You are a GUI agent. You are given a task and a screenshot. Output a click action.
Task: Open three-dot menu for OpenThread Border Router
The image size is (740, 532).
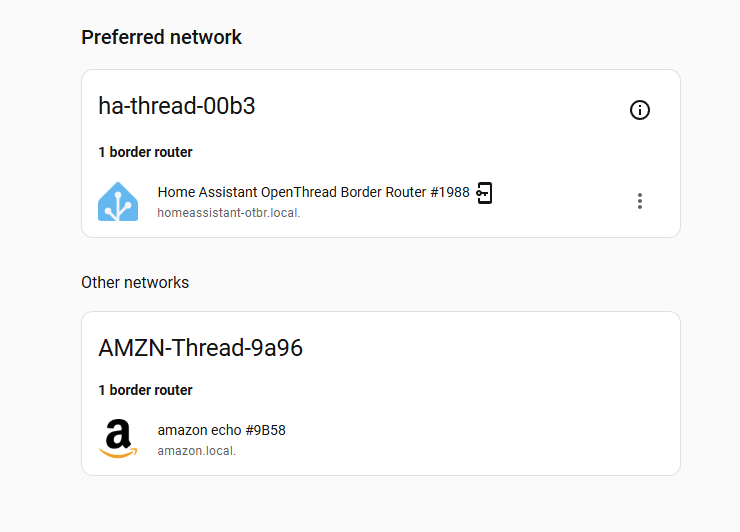pos(639,201)
